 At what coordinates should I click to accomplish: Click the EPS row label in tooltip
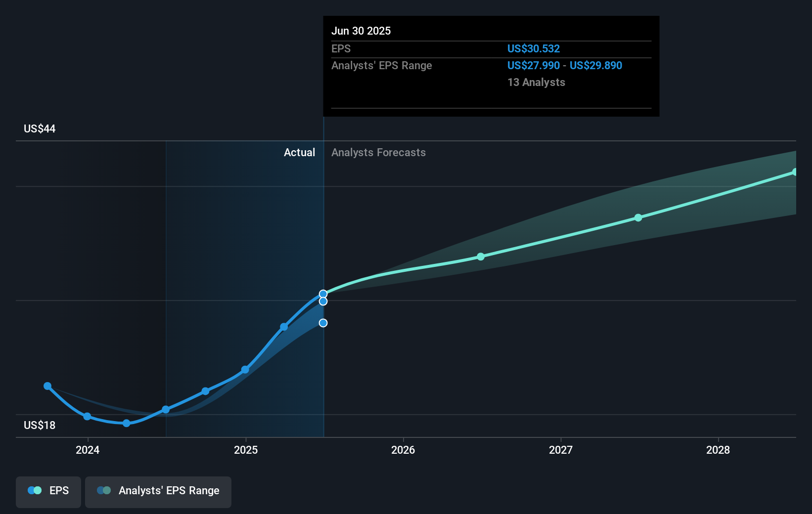point(341,48)
